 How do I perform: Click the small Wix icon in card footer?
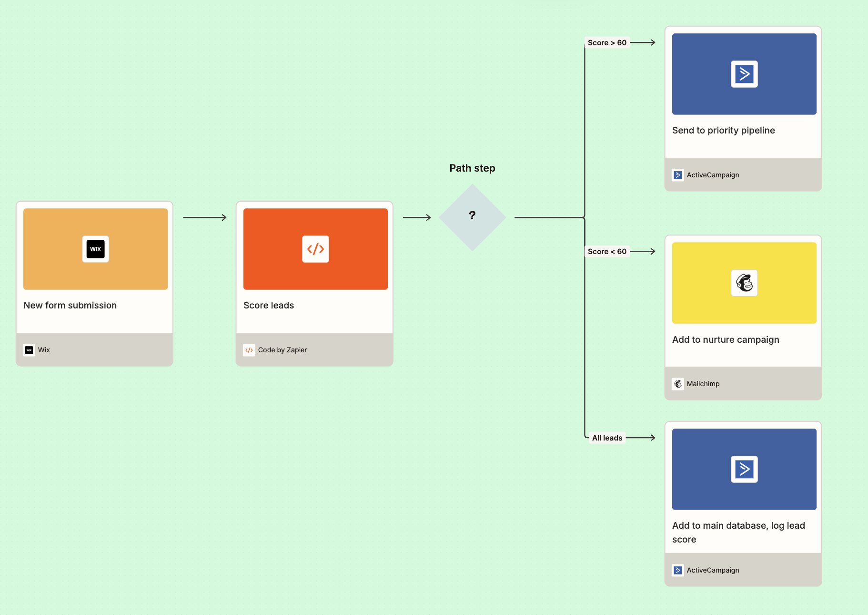(29, 350)
